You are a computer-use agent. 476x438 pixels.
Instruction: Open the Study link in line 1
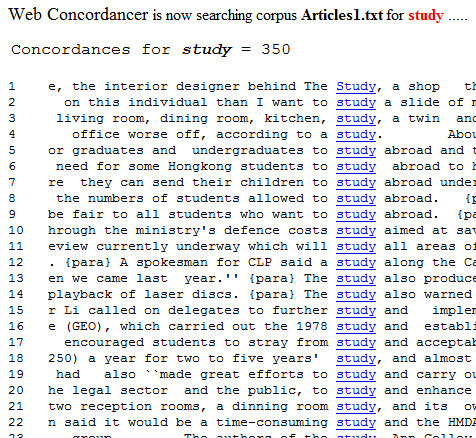coord(356,87)
